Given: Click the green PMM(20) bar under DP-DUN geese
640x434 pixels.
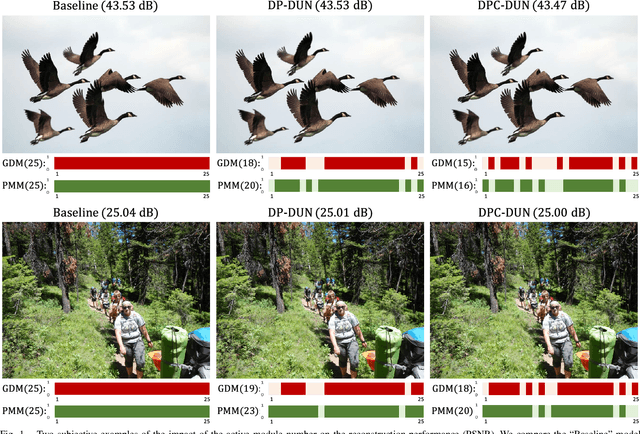Looking at the screenshot, I should (346, 186).
